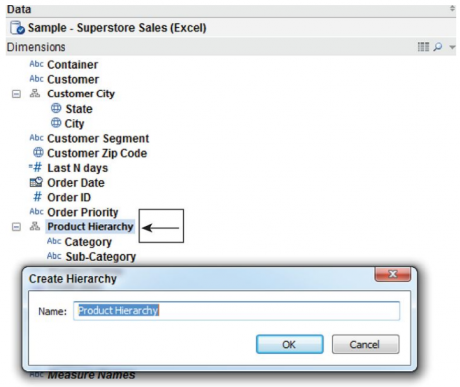Click the Name field in Create Hierarchy dialog
This screenshot has height=387, width=460.
(x=236, y=311)
